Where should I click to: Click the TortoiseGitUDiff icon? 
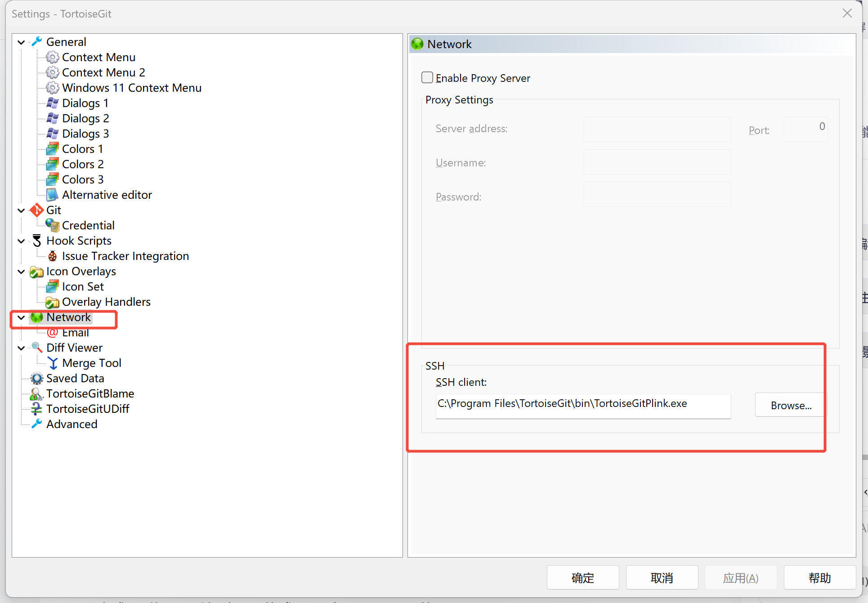pos(37,409)
